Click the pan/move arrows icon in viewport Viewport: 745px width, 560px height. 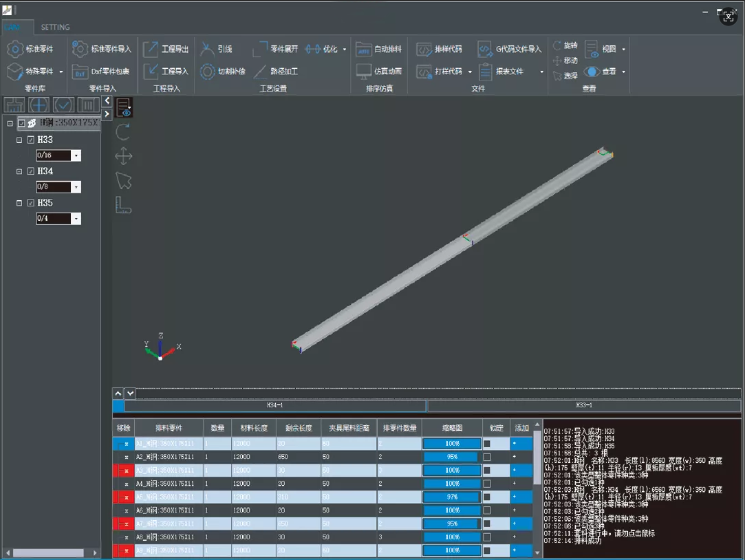(x=123, y=157)
